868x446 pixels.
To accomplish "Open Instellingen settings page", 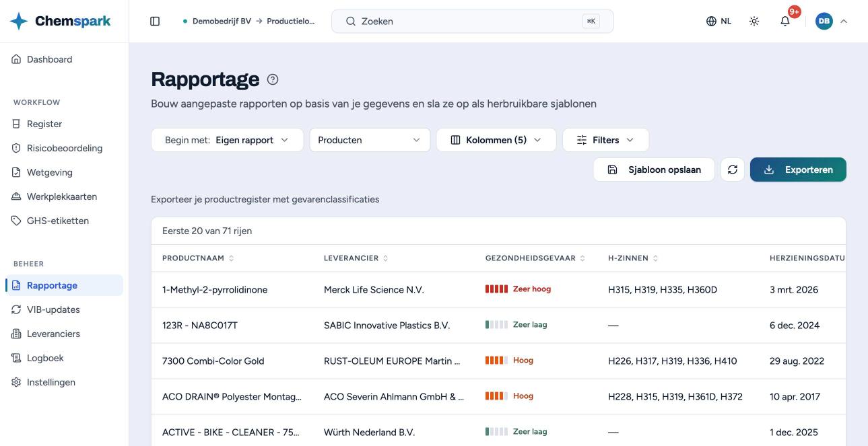I will click(64, 382).
